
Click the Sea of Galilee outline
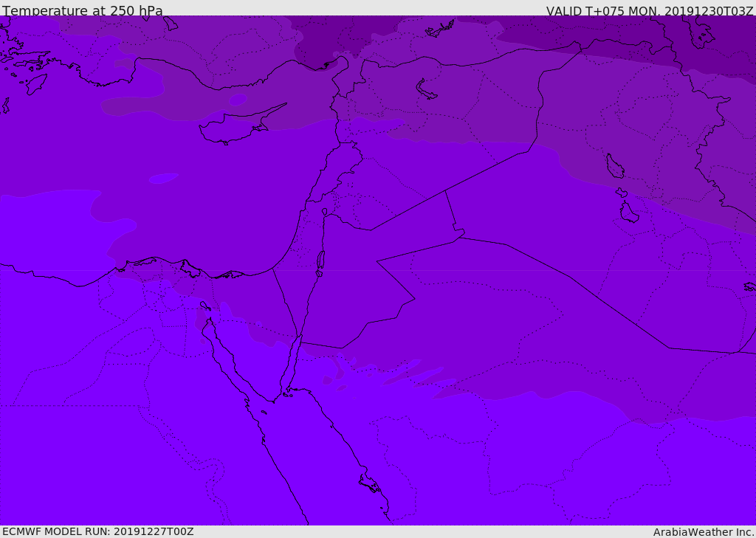[325, 212]
